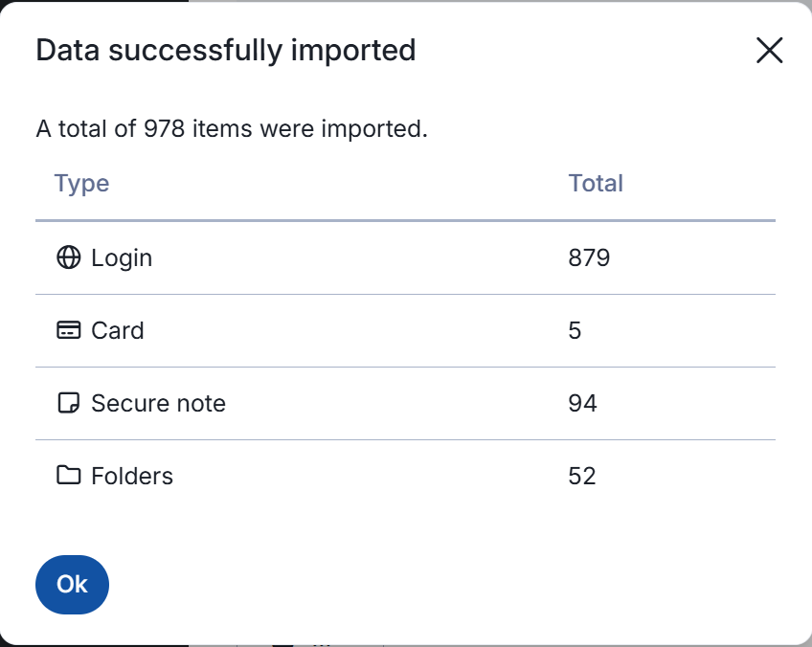Click the globe icon beside Login
This screenshot has width=812, height=647.
68,257
